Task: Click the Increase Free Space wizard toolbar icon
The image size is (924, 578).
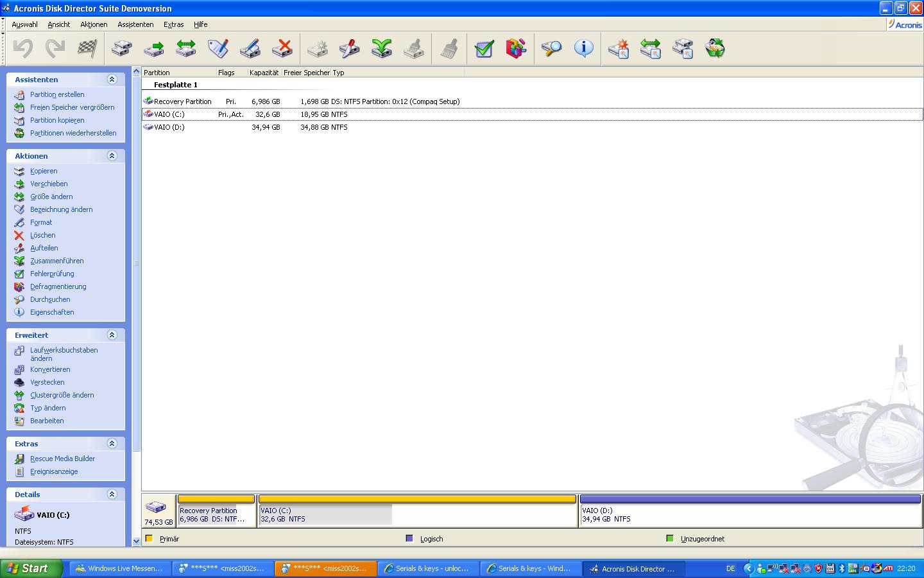Action: click(651, 48)
